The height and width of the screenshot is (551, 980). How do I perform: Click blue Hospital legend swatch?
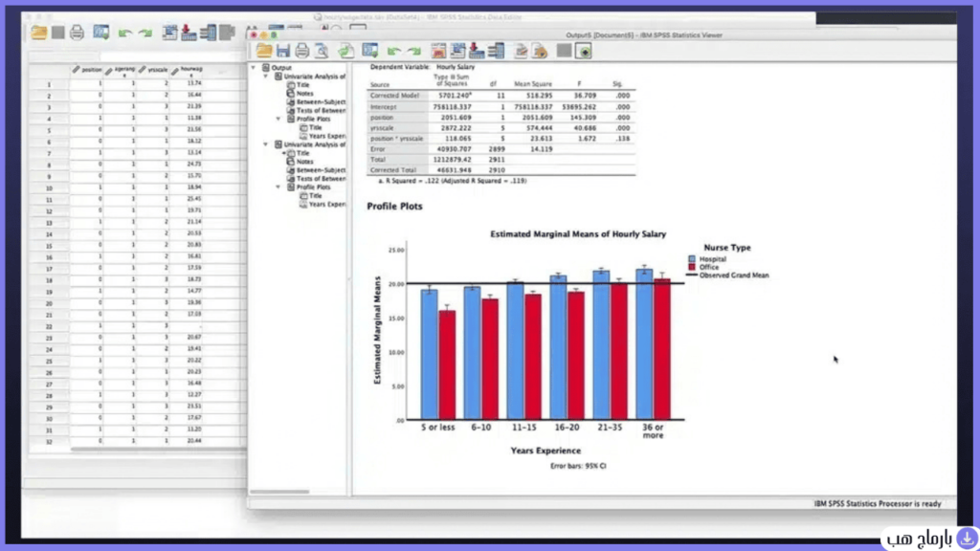click(692, 258)
